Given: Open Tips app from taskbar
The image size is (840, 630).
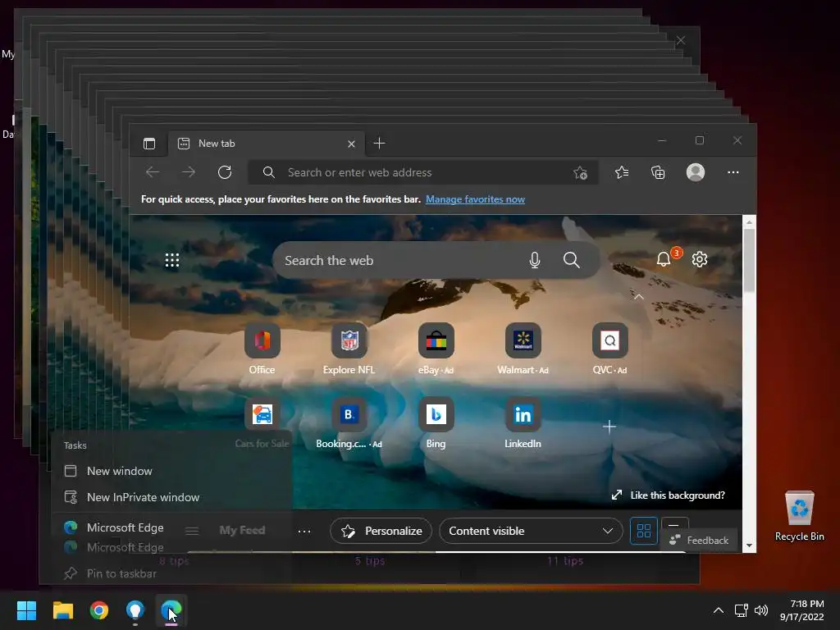Looking at the screenshot, I should [x=135, y=610].
